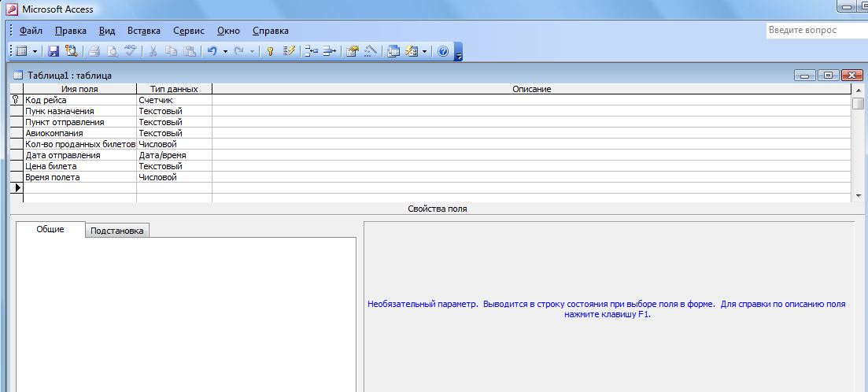Click the Microsoft Access title bar key icon
Image resolution: width=868 pixels, height=392 pixels.
[10, 9]
